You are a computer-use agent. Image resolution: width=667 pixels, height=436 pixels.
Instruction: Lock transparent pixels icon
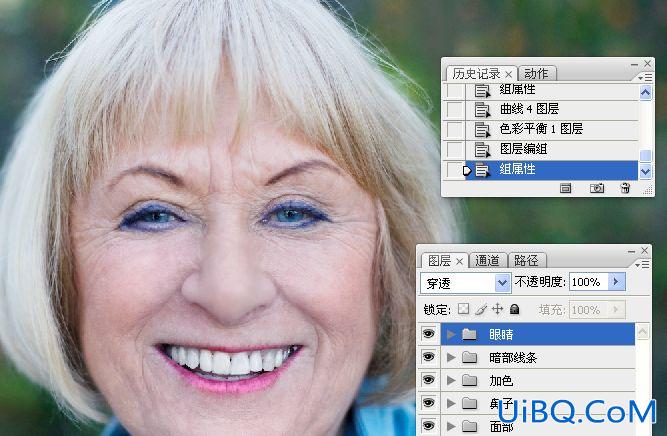(x=463, y=309)
